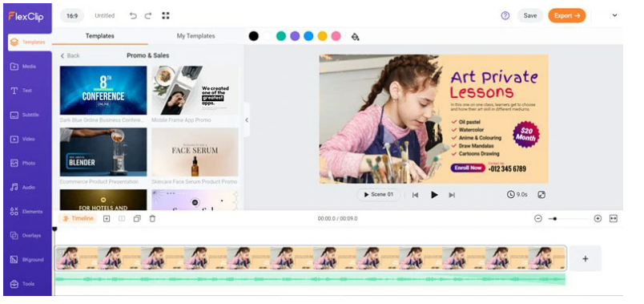Edit the Untitled project name

pyautogui.click(x=105, y=15)
